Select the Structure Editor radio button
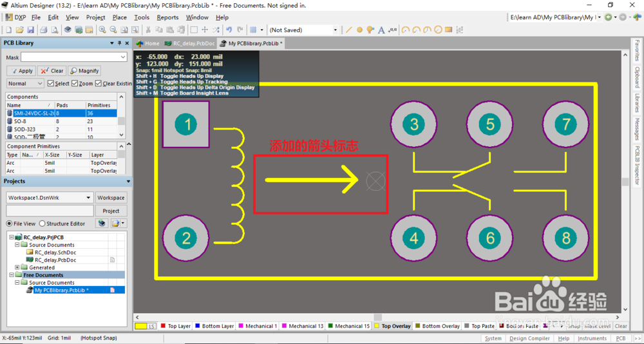Image resolution: width=644 pixels, height=344 pixels. point(42,224)
